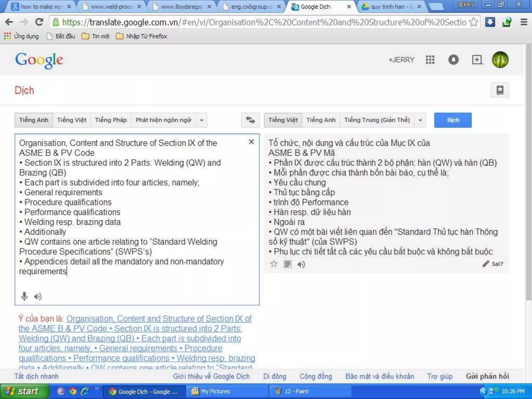Open Google notifications bell icon
This screenshot has height=399, width=532.
[x=453, y=60]
